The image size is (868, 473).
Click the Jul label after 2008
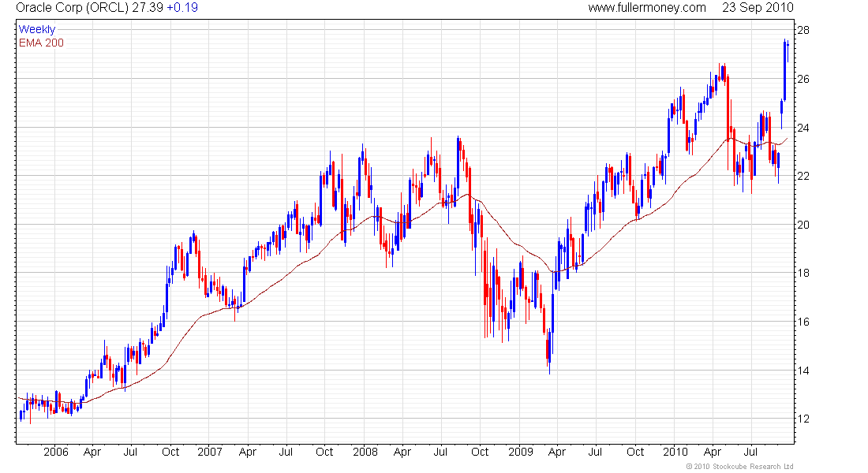[440, 452]
